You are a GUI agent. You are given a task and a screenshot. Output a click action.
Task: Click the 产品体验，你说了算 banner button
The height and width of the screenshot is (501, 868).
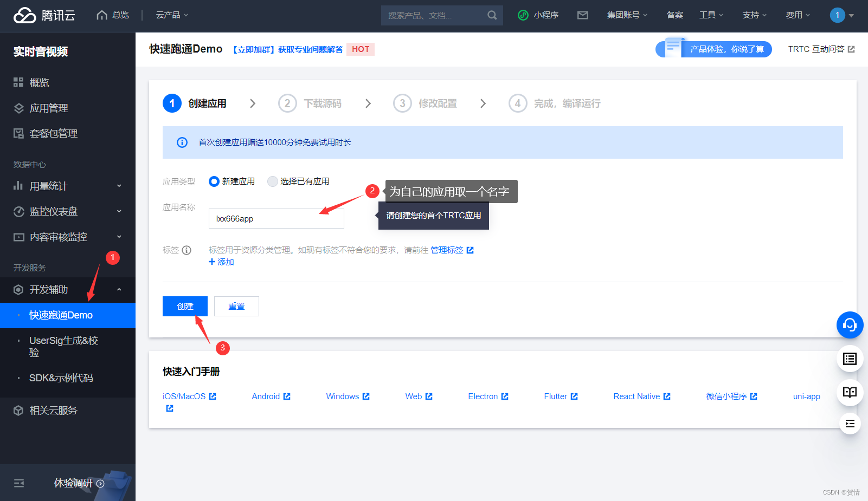[x=713, y=49]
